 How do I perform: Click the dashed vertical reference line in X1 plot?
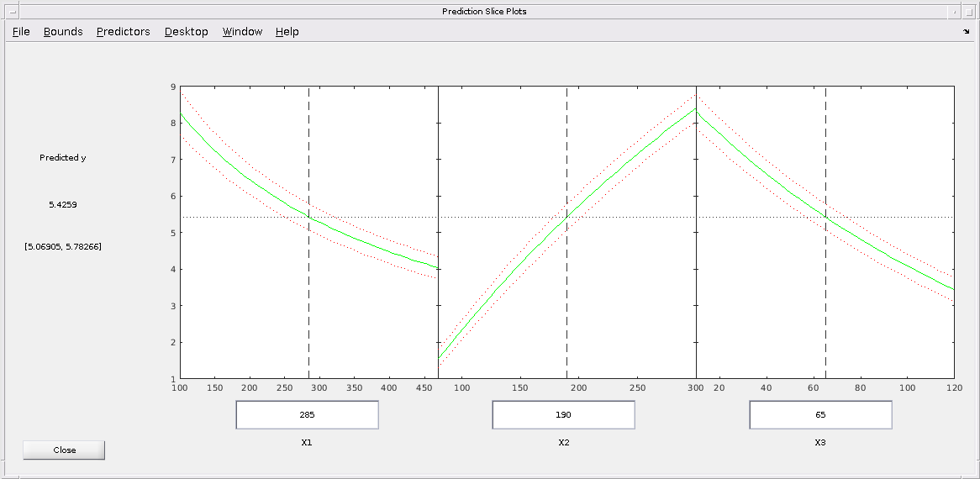coord(308,232)
